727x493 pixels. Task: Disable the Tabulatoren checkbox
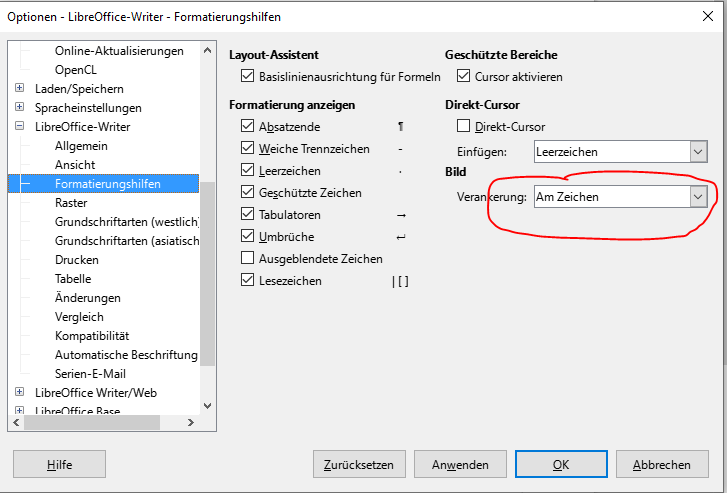pos(248,214)
